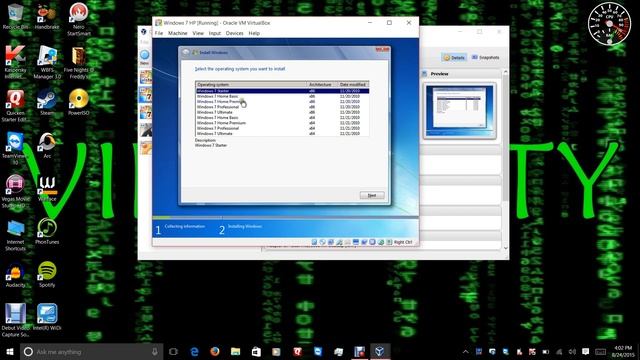Expand the hidden system tray icons chevron
The image size is (640, 360).
tap(465, 351)
